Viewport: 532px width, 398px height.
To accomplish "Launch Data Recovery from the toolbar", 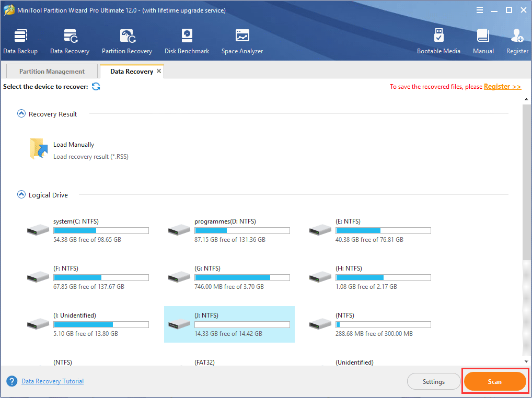I will click(70, 42).
